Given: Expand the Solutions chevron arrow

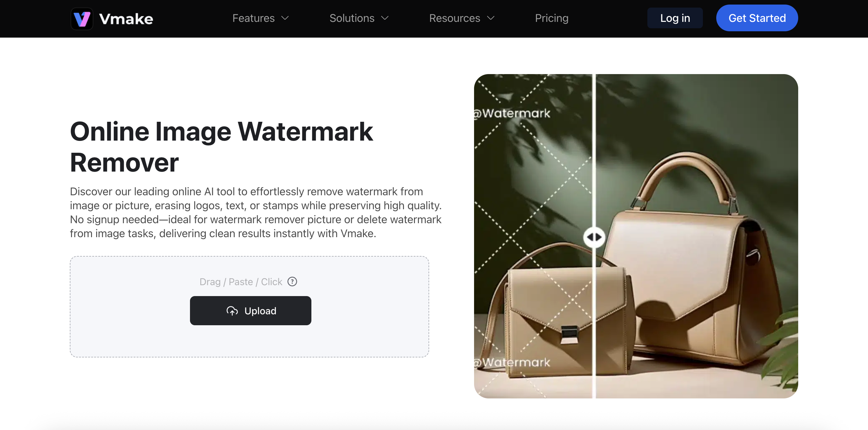Looking at the screenshot, I should (x=385, y=18).
